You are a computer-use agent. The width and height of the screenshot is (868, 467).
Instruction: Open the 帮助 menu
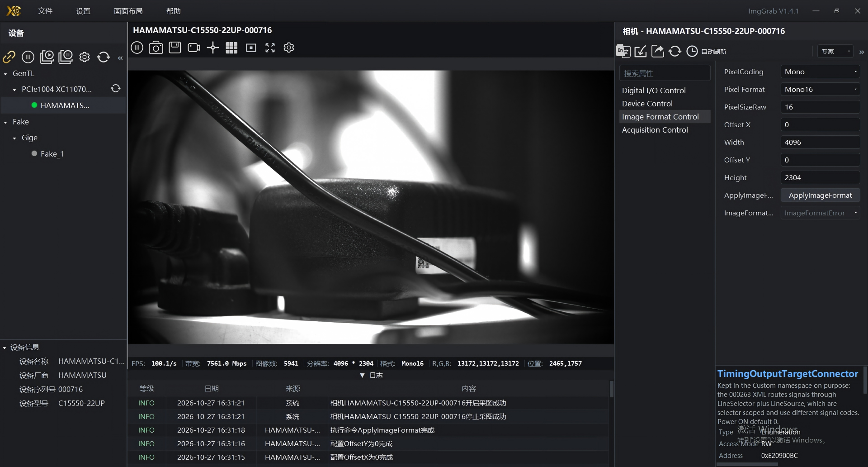click(174, 11)
